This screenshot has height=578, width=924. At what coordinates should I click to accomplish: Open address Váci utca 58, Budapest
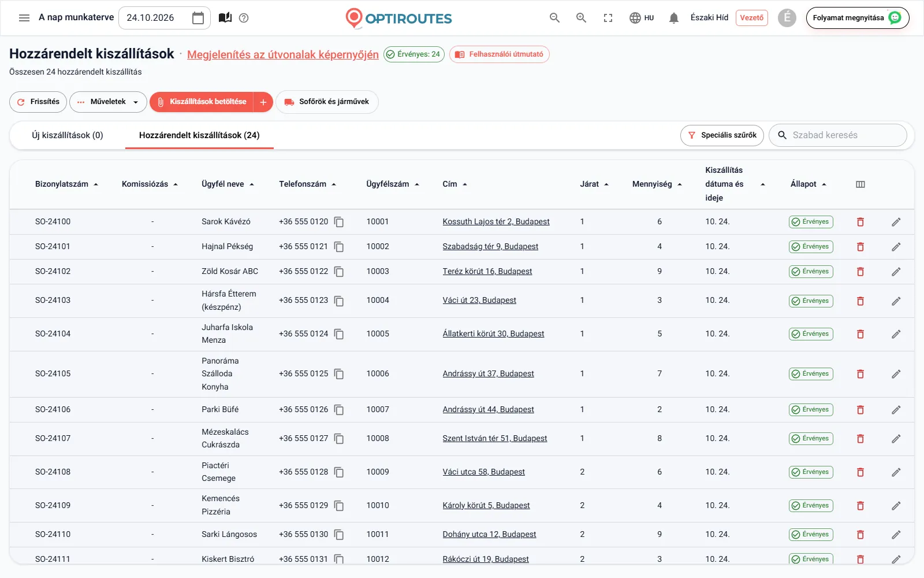[484, 472]
